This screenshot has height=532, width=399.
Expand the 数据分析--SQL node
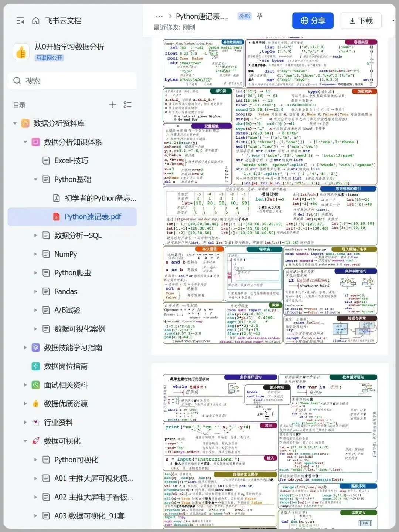pyautogui.click(x=35, y=235)
